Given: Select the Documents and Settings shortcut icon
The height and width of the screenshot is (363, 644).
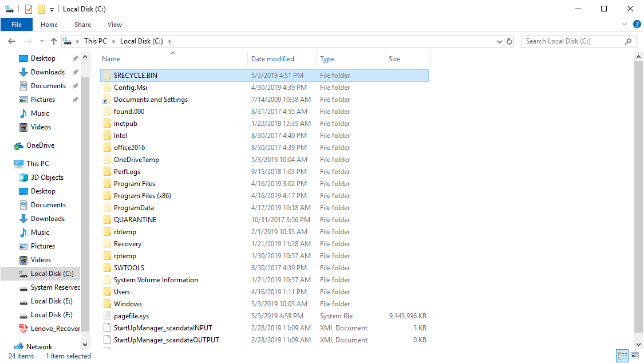Looking at the screenshot, I should point(106,100).
